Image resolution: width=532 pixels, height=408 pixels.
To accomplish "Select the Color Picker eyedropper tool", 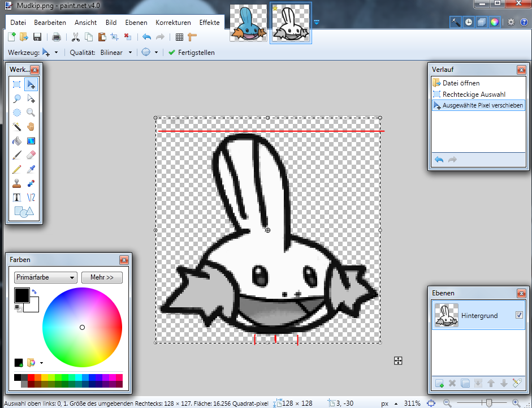I will (31, 169).
